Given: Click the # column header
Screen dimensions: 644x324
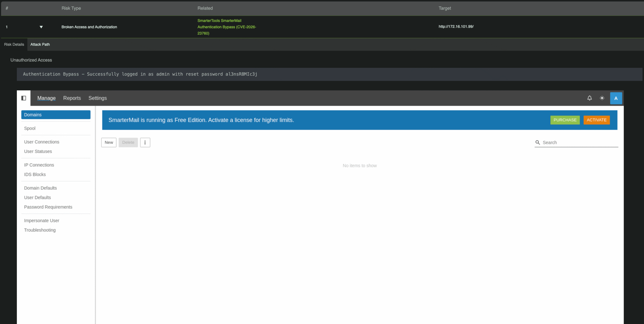Looking at the screenshot, I should tap(7, 8).
